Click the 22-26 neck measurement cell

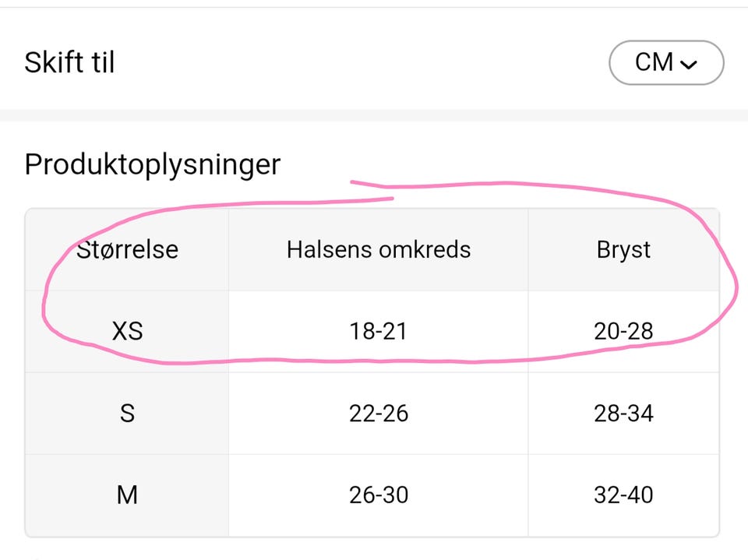[x=379, y=414]
